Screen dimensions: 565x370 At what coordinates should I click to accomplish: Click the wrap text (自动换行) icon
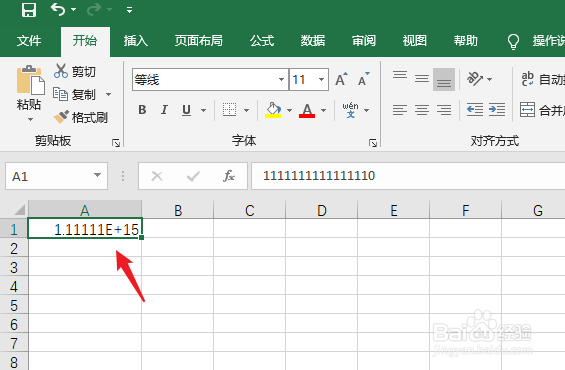click(x=528, y=79)
